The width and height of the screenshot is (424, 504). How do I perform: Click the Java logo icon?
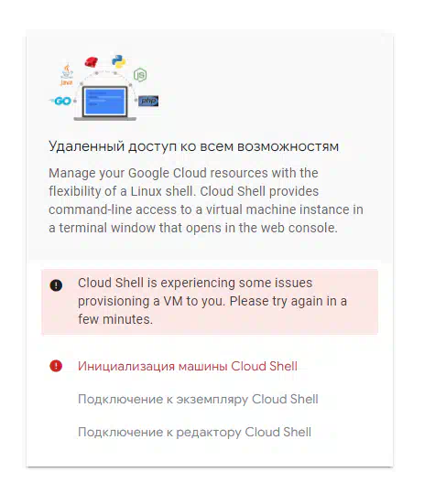[x=67, y=75]
